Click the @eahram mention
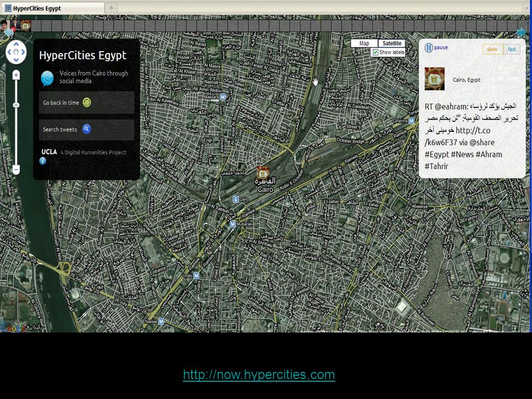 pyautogui.click(x=451, y=106)
